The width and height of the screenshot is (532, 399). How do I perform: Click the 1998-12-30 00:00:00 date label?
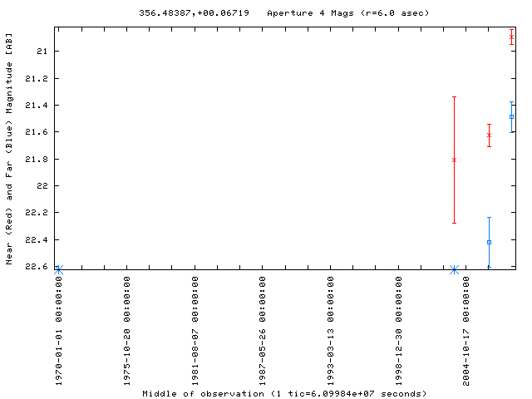(398, 331)
